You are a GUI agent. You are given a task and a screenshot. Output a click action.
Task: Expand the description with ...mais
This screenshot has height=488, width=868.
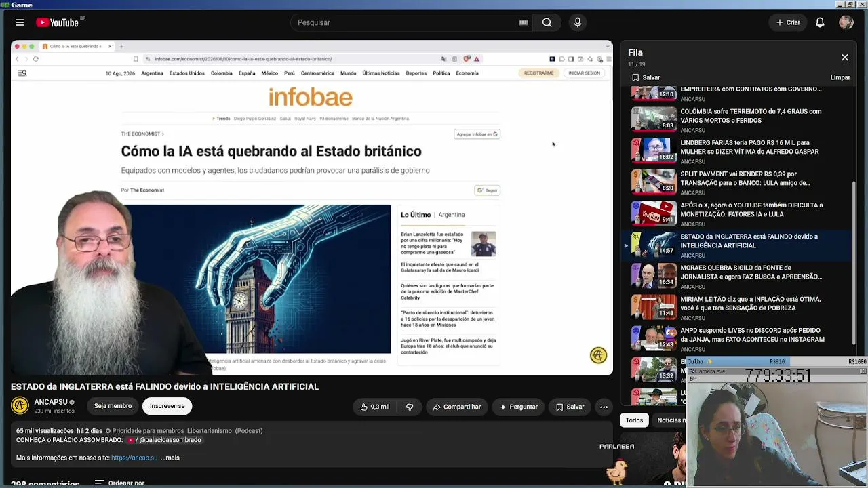170,457
